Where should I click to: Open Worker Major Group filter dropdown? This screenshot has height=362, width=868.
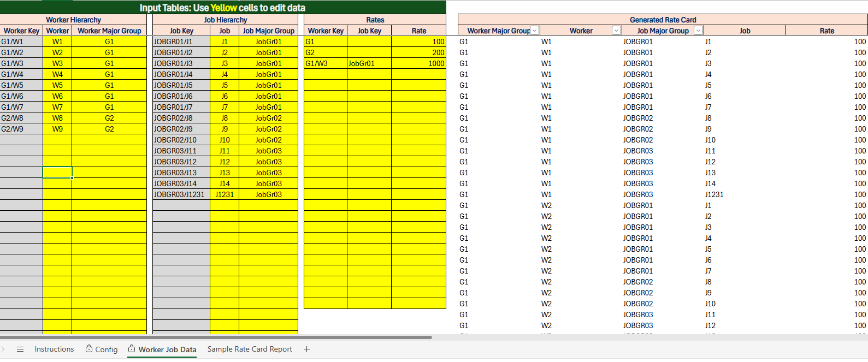[535, 31]
